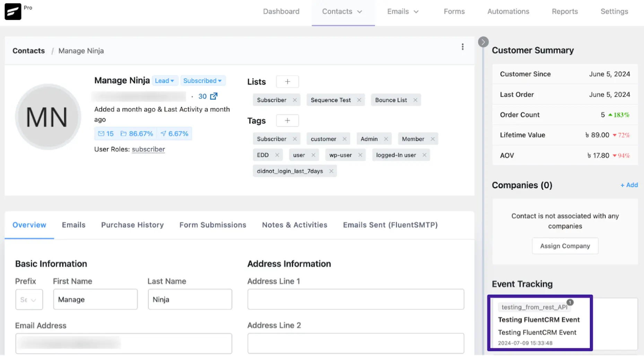
Task: Open the Settings page
Action: [614, 11]
